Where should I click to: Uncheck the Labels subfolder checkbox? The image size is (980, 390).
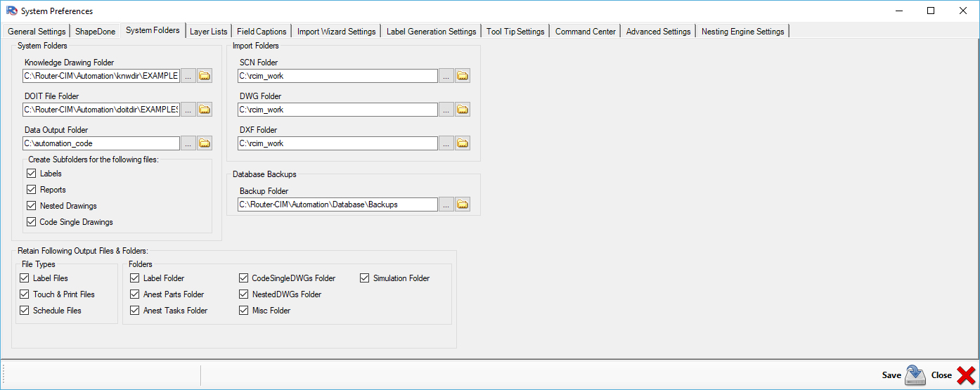31,174
